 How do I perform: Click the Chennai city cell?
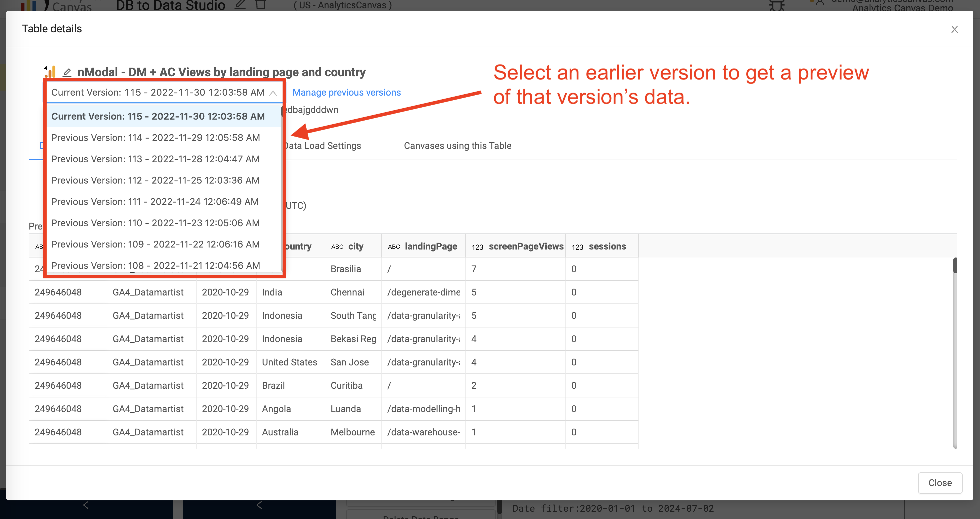pyautogui.click(x=353, y=292)
